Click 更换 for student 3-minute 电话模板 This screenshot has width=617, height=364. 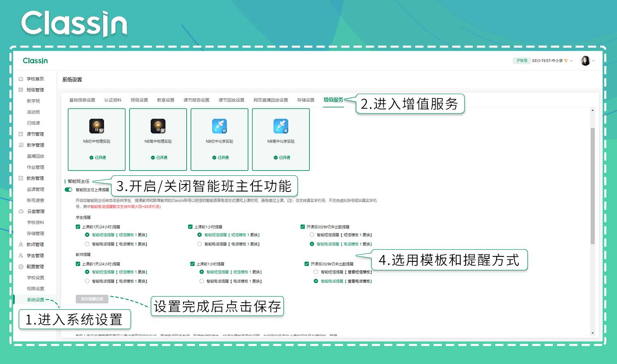coord(366,244)
